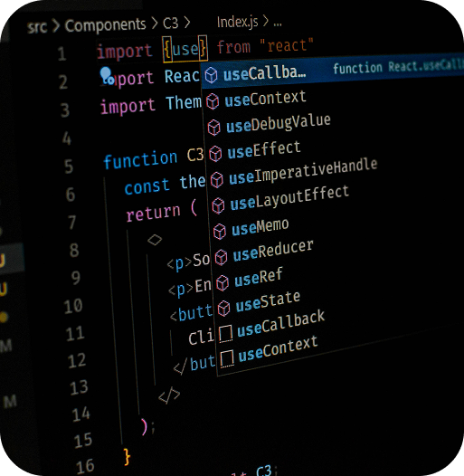Click line number 5 in gutter
The width and height of the screenshot is (464, 476).
tap(69, 167)
